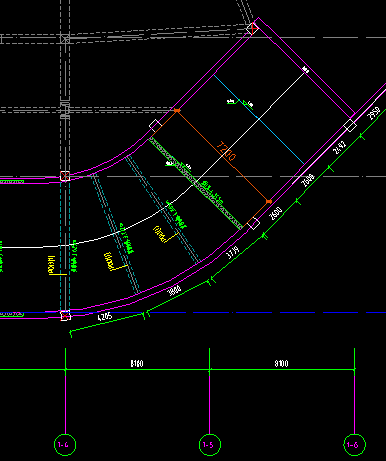The image size is (386, 461).
Task: Select the red-crossed column on the blue axis line
Action: (x=65, y=316)
